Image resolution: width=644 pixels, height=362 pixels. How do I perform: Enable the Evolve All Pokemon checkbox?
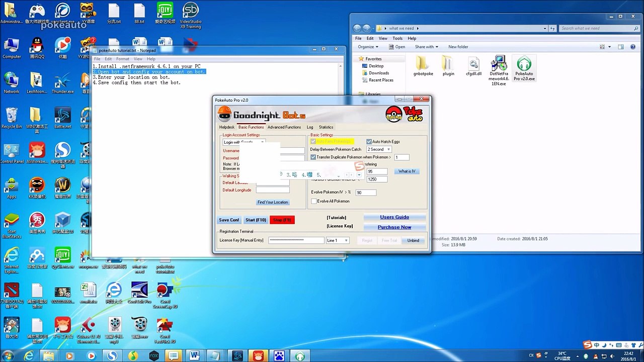tap(313, 201)
